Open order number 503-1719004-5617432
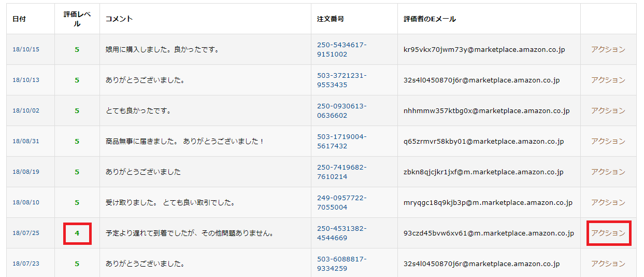The image size is (644, 277). tap(342, 141)
